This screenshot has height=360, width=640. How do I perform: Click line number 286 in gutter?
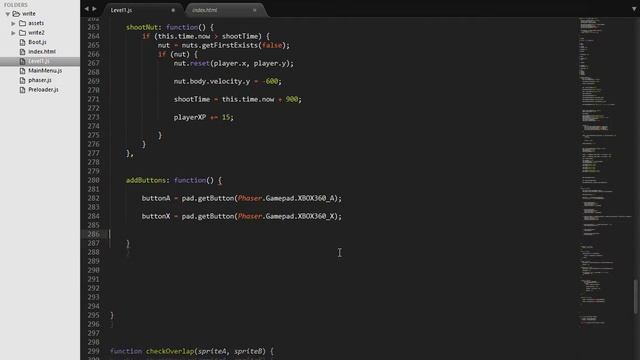point(93,234)
